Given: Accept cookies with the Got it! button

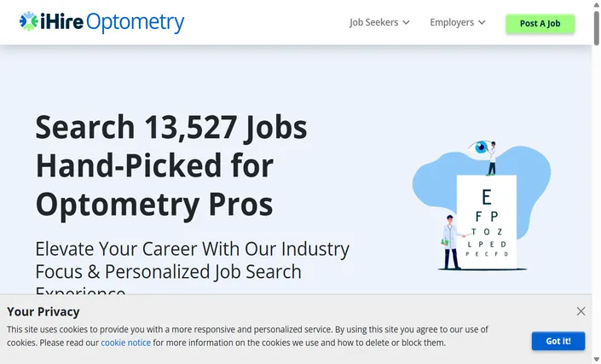Looking at the screenshot, I should 558,341.
